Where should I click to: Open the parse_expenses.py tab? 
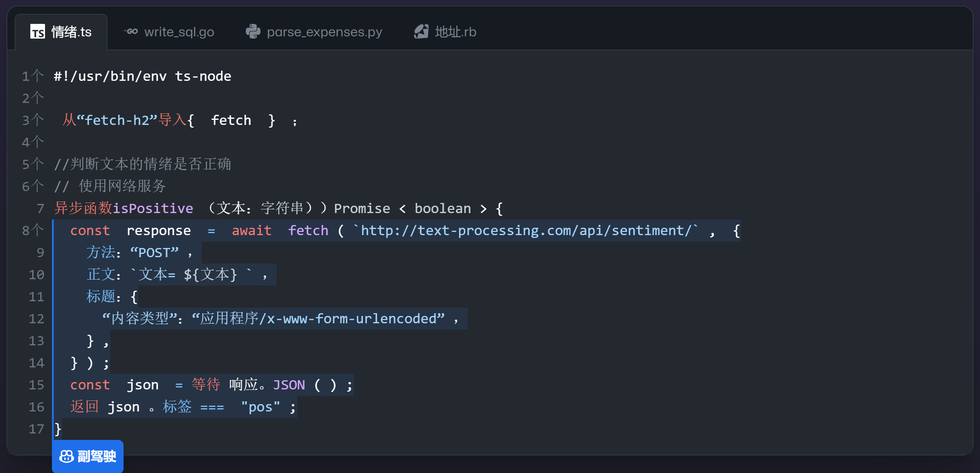324,32
